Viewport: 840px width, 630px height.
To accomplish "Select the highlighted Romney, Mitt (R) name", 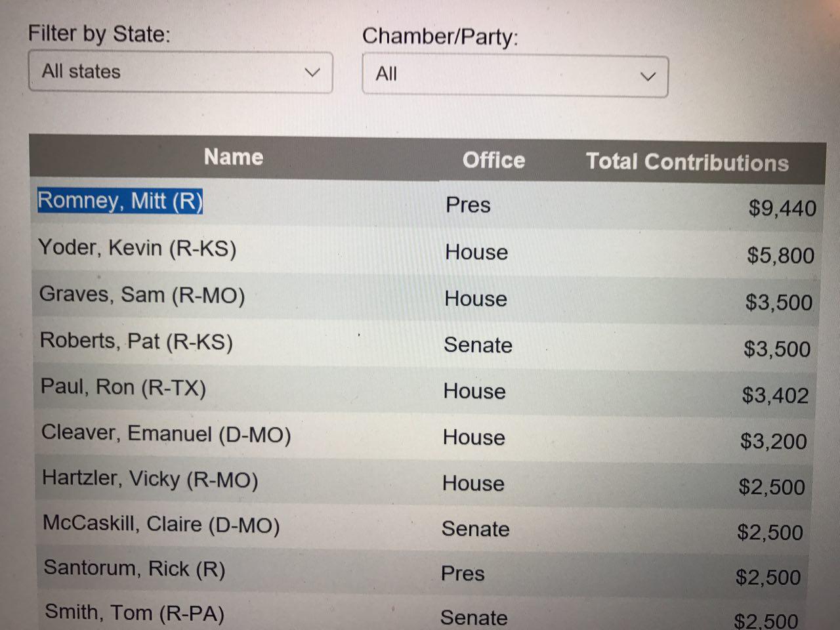I will [120, 201].
